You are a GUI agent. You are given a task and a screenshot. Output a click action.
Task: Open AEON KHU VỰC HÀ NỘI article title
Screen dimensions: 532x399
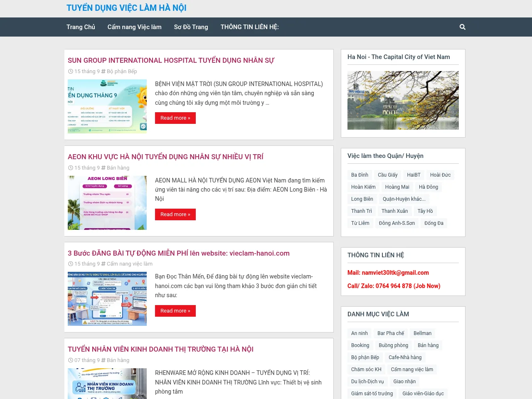[x=165, y=157]
